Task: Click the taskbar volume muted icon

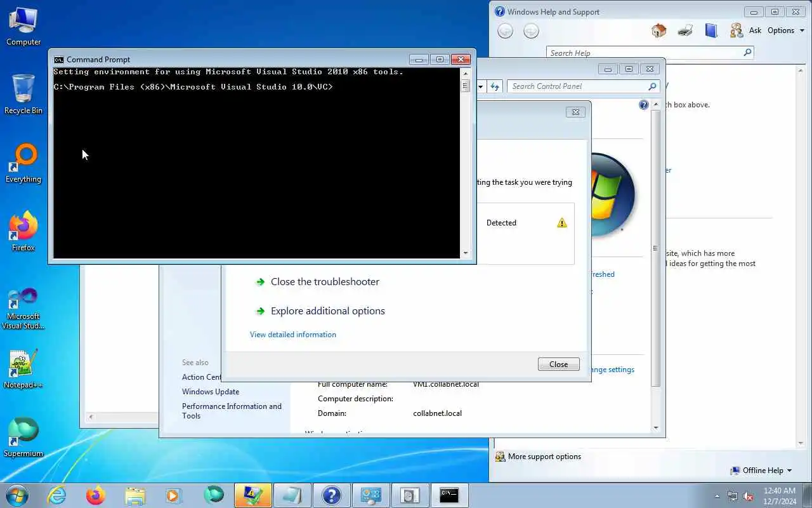Action: coord(749,496)
